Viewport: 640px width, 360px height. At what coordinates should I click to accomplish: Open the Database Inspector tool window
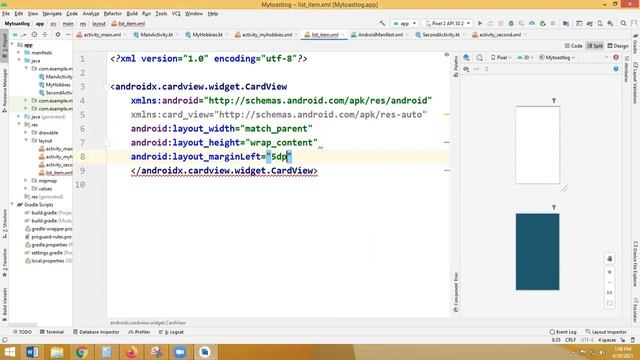coord(96,332)
